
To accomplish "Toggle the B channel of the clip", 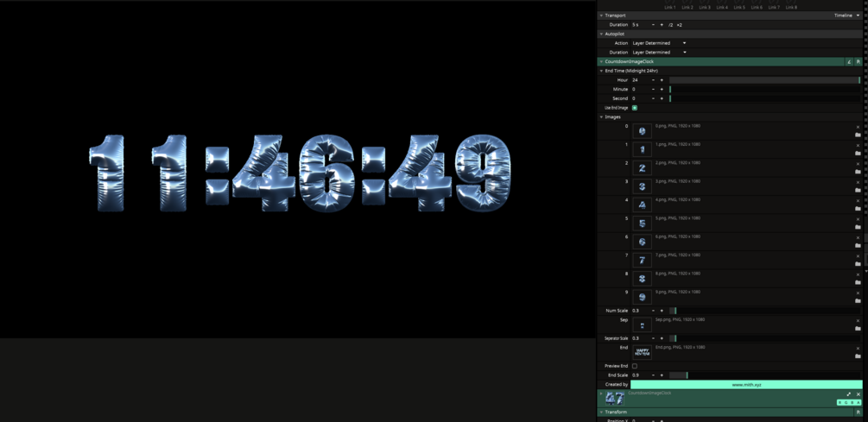I will coord(852,403).
